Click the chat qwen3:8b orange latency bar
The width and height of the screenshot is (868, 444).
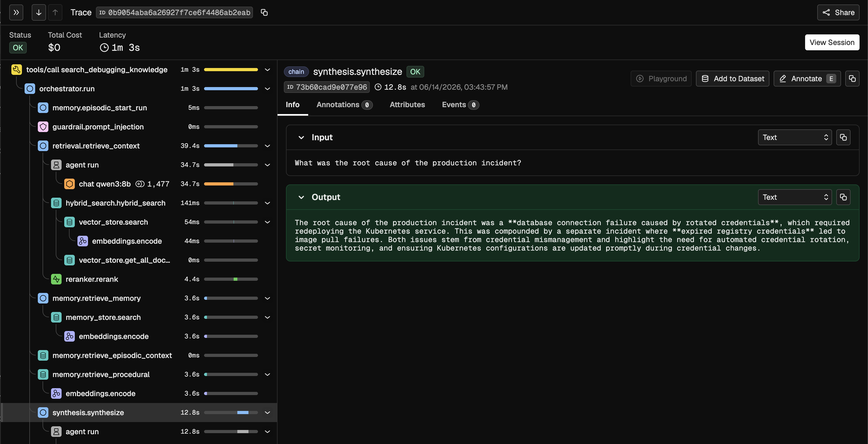coord(219,184)
